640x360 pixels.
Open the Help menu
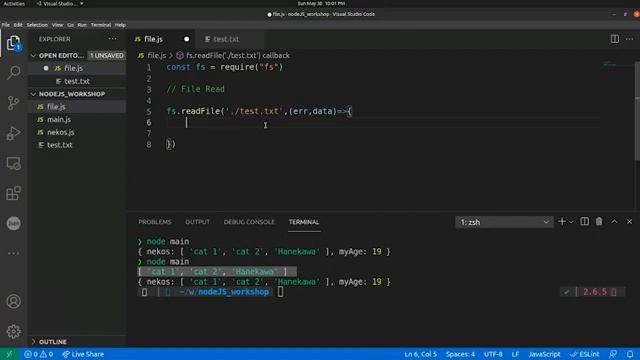click(x=120, y=25)
